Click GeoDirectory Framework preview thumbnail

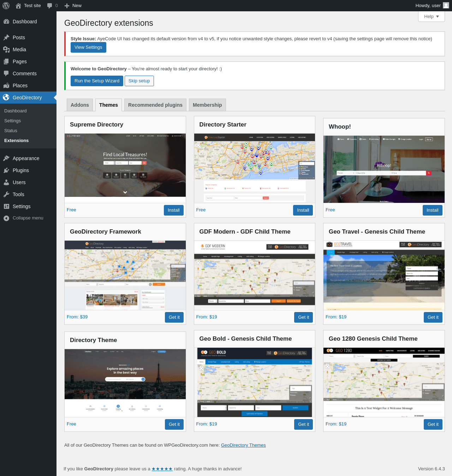click(125, 275)
